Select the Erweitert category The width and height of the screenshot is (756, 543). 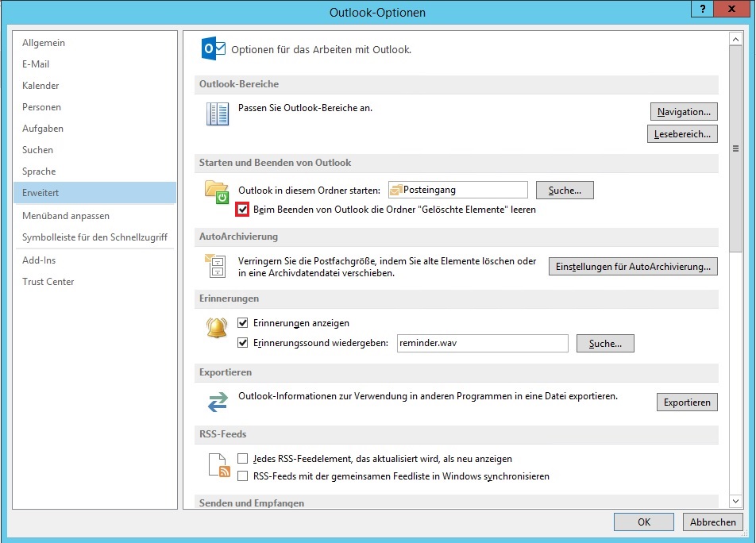94,193
